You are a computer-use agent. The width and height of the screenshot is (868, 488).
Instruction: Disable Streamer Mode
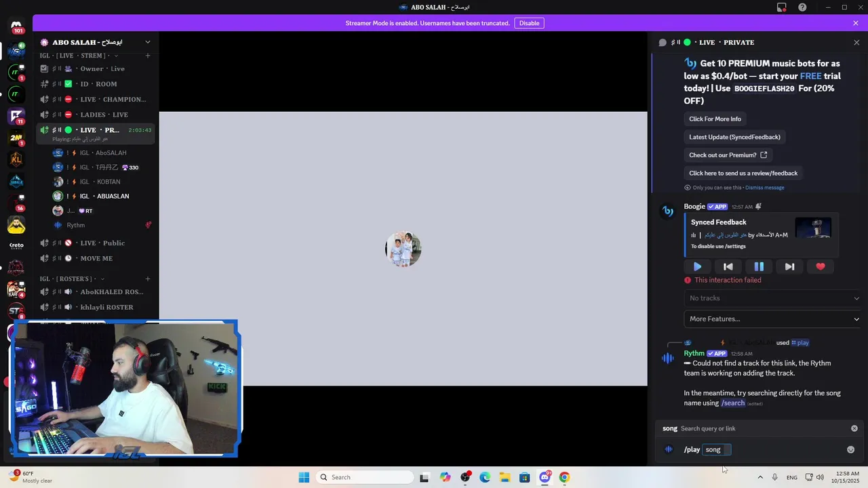click(x=529, y=23)
